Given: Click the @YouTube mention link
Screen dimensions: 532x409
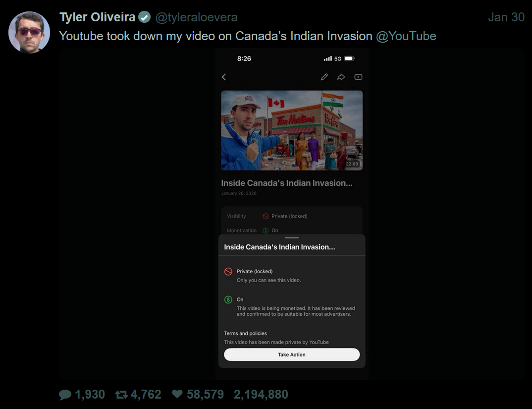Looking at the screenshot, I should 406,36.
